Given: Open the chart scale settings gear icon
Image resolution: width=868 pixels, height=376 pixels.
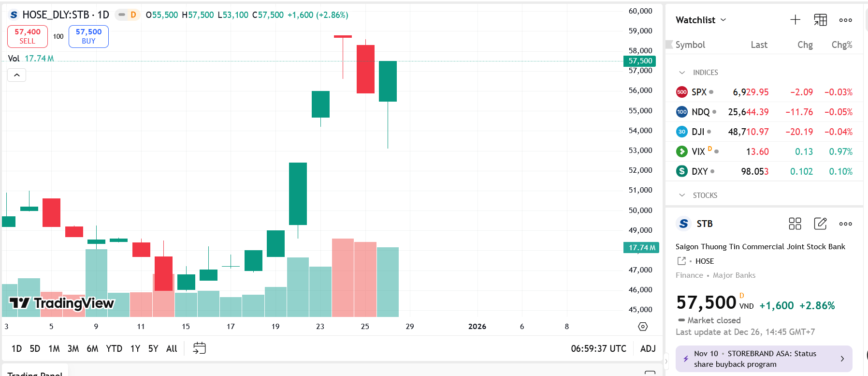Looking at the screenshot, I should (643, 327).
